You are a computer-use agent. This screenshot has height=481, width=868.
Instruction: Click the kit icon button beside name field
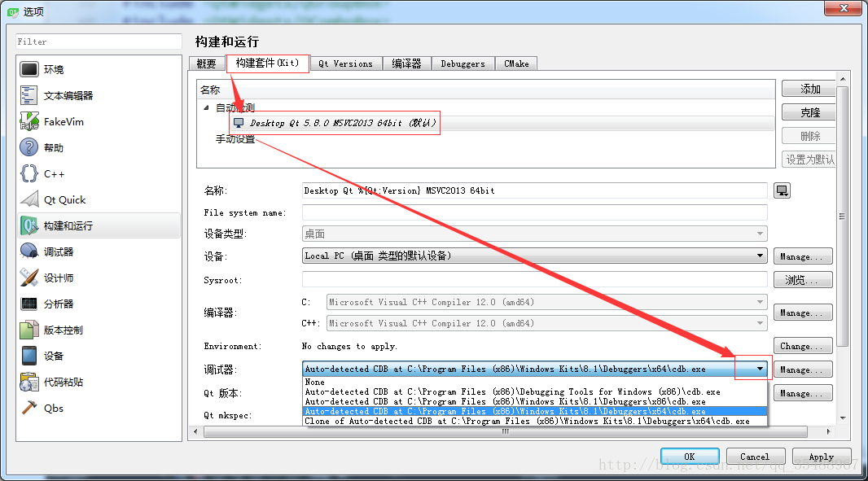[782, 190]
